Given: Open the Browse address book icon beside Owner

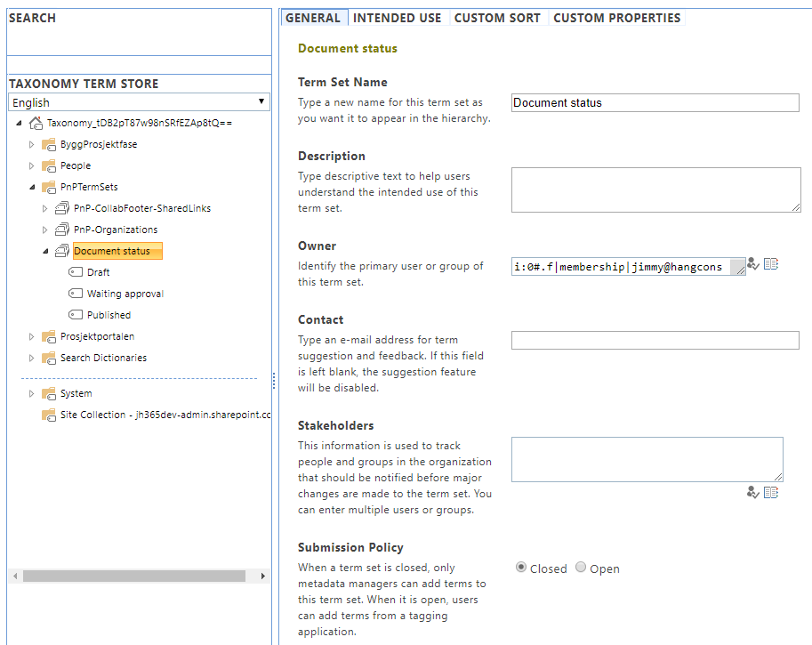Looking at the screenshot, I should tap(771, 264).
